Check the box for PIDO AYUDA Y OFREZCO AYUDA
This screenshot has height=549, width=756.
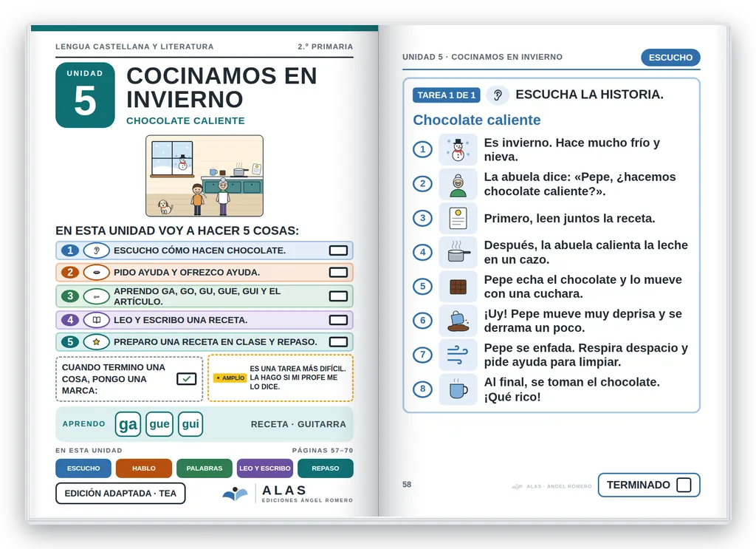click(x=338, y=272)
